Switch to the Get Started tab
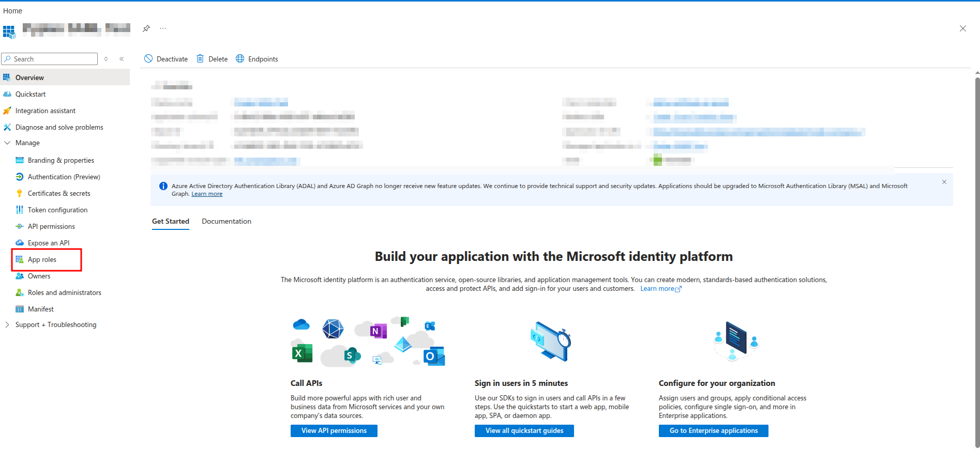 pos(171,221)
